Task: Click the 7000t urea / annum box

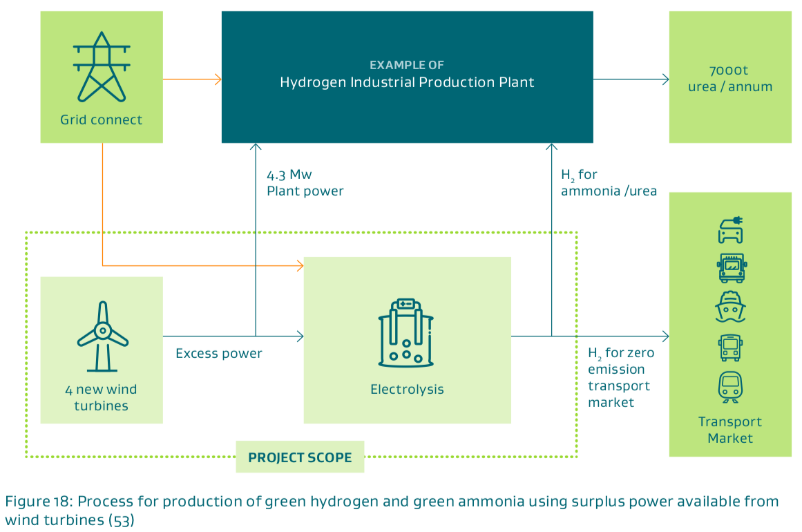Action: click(x=730, y=79)
